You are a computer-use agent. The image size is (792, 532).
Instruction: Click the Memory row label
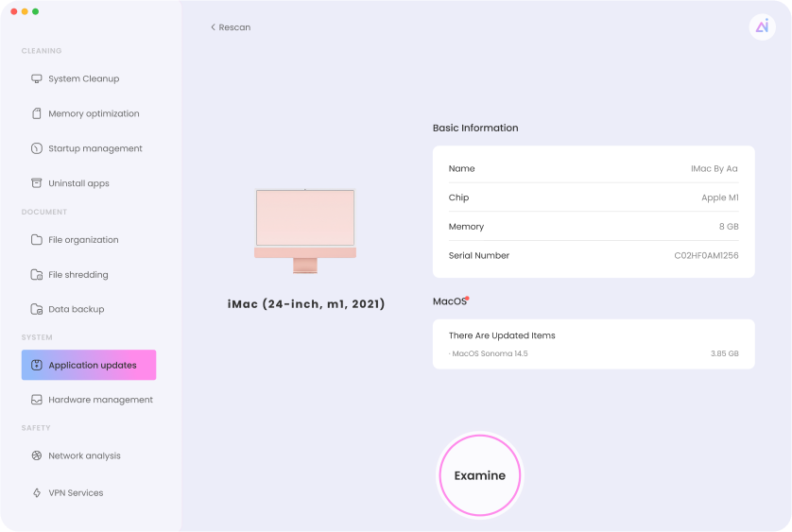coord(466,227)
